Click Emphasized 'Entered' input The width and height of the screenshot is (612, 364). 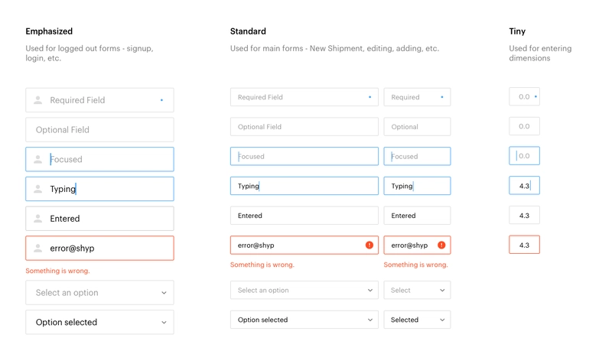100,219
